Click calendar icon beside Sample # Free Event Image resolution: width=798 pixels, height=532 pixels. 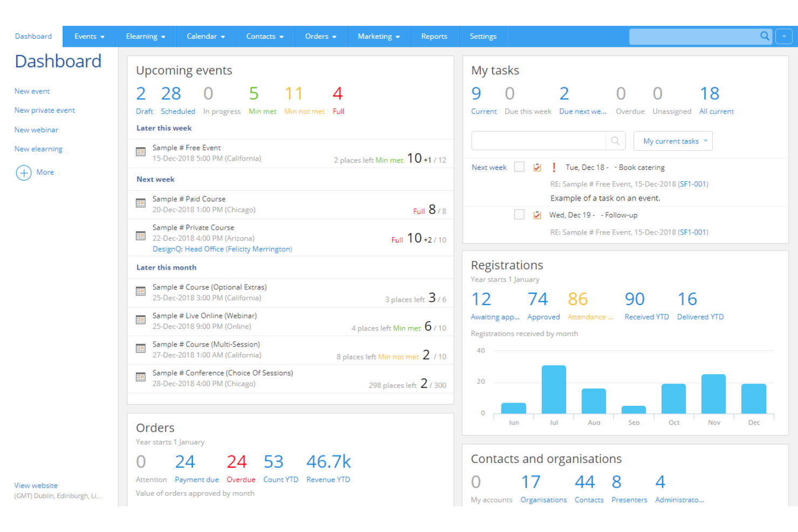coord(141,153)
